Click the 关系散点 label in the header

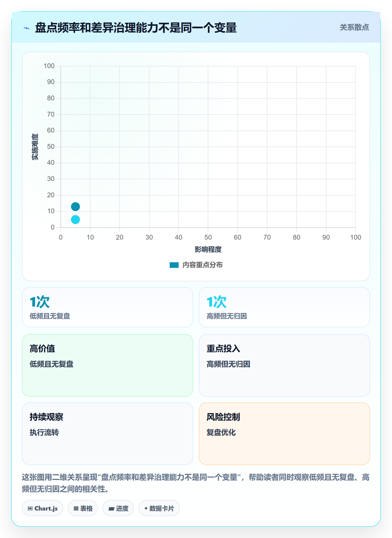(354, 27)
